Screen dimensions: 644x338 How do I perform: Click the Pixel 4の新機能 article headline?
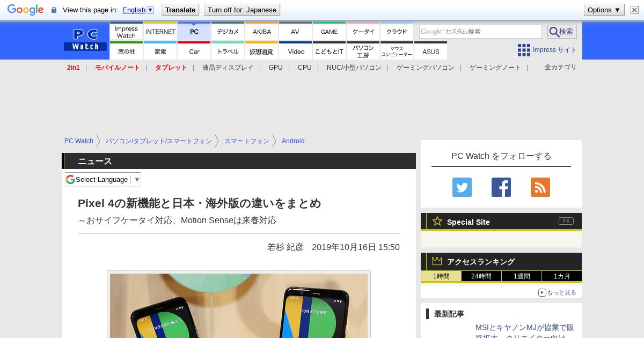pyautogui.click(x=199, y=203)
